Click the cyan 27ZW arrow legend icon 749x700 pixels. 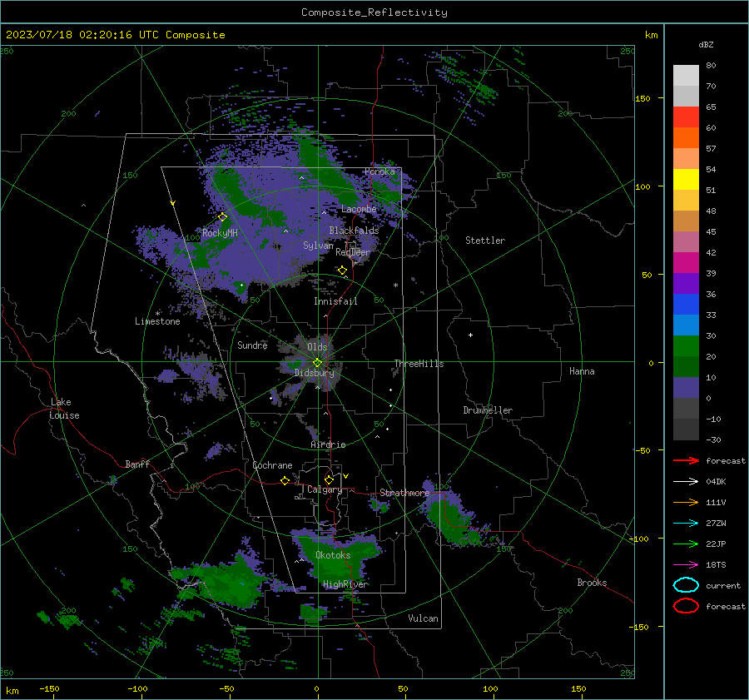(686, 524)
